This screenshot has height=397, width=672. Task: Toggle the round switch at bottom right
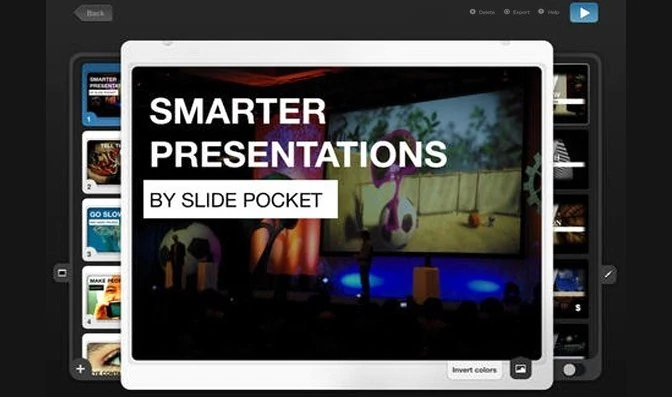(573, 370)
